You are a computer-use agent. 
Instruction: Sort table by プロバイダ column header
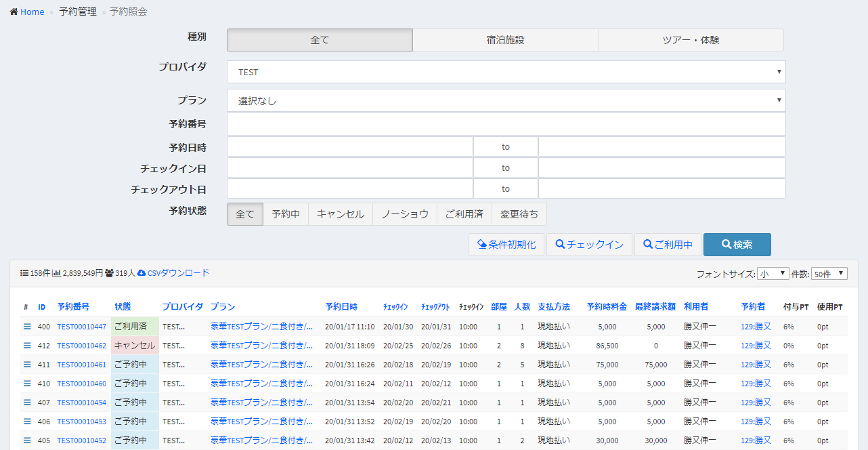183,307
